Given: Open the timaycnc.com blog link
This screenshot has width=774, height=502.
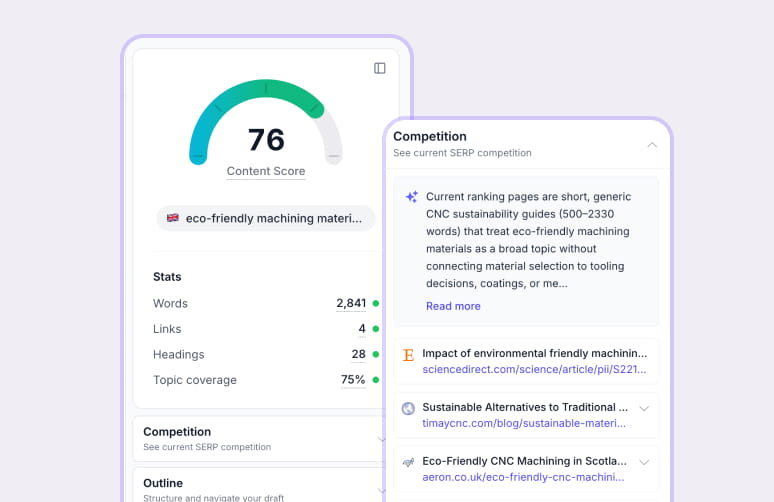Looking at the screenshot, I should [x=524, y=423].
